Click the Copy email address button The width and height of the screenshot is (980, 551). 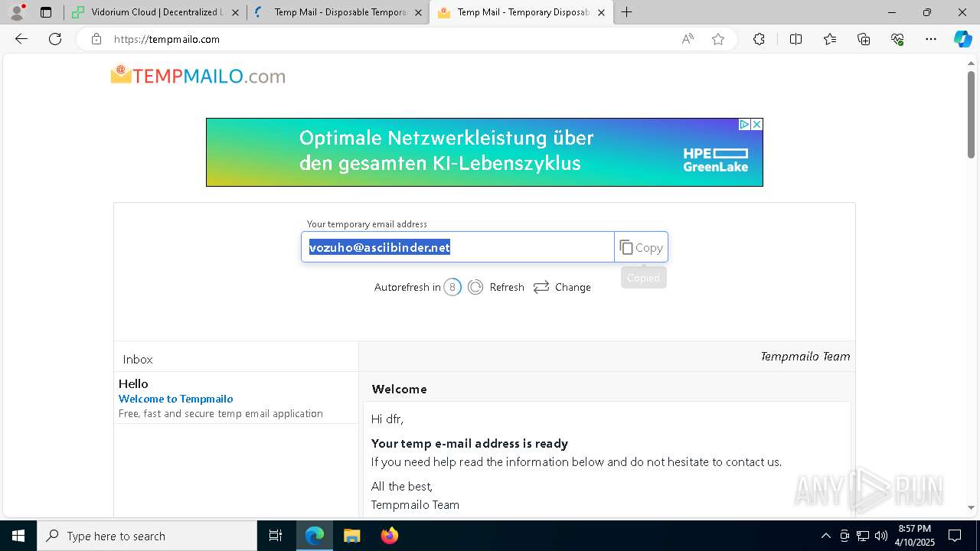[x=641, y=247]
